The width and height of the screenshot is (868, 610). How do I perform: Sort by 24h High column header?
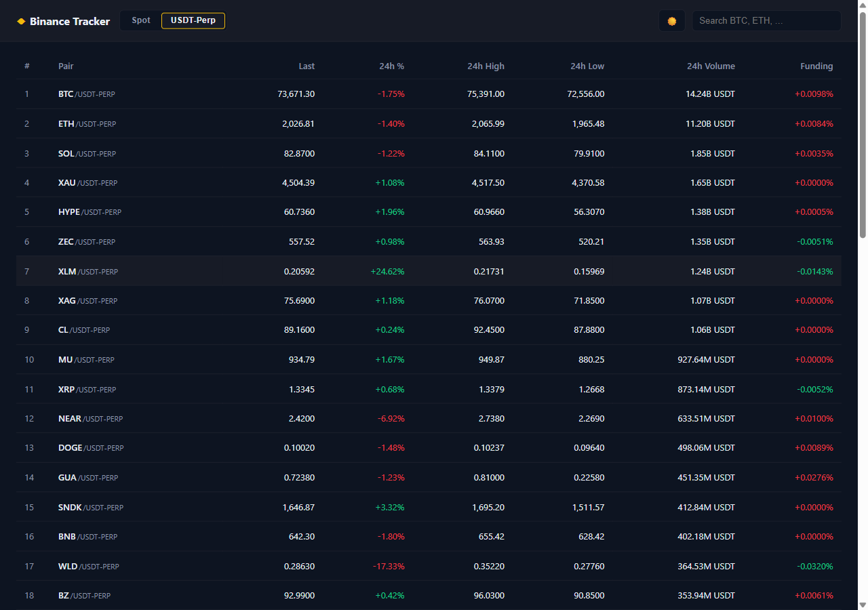[486, 66]
